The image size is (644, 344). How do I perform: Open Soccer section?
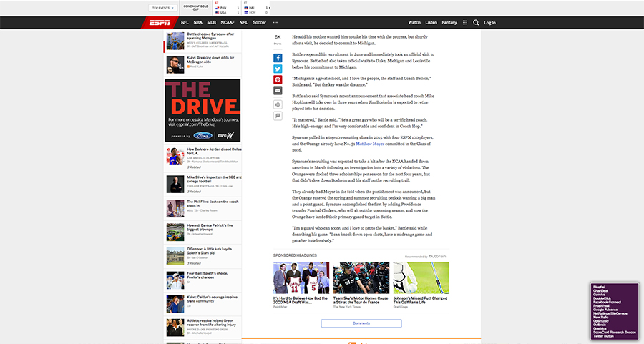pyautogui.click(x=259, y=23)
